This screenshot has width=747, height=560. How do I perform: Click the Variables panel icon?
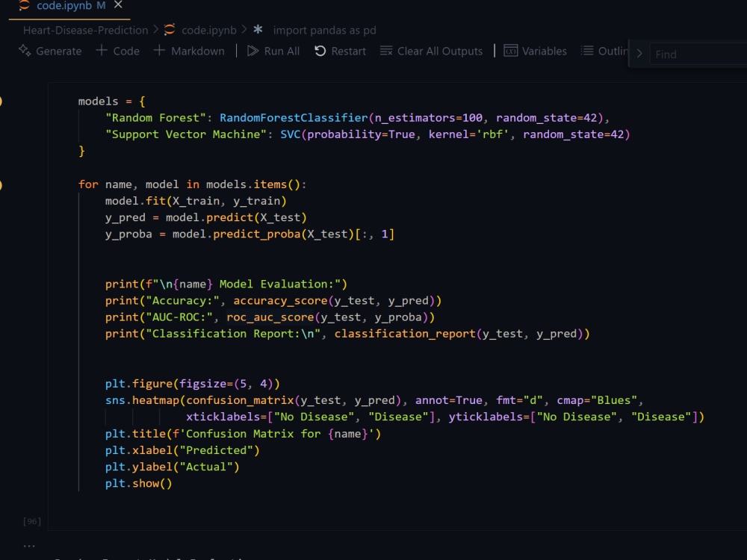[x=511, y=51]
